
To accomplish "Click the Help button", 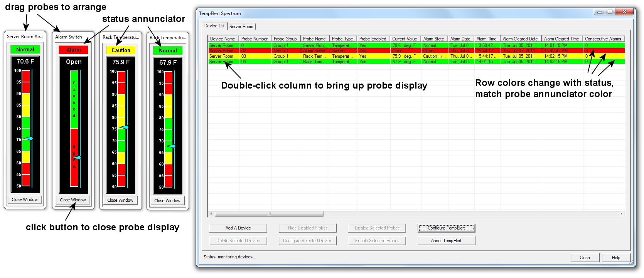I will (x=616, y=258).
